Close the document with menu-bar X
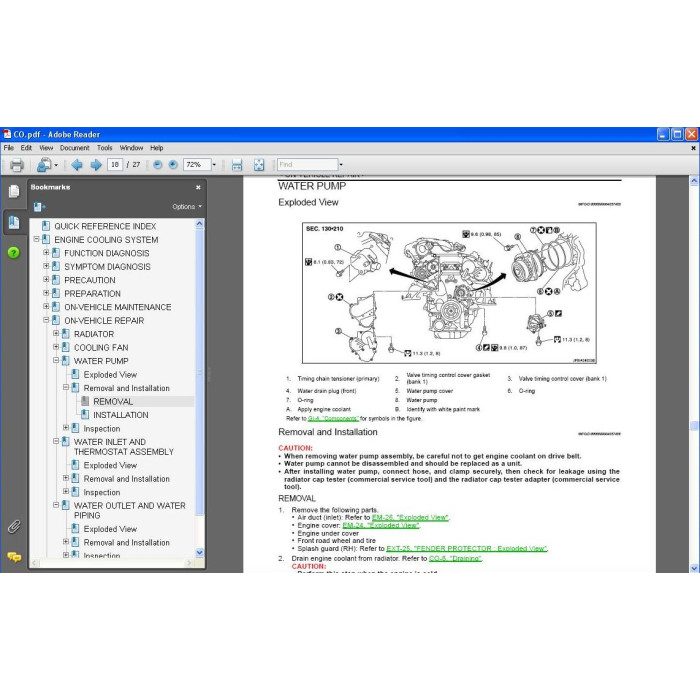Image resolution: width=700 pixels, height=700 pixels. (693, 148)
